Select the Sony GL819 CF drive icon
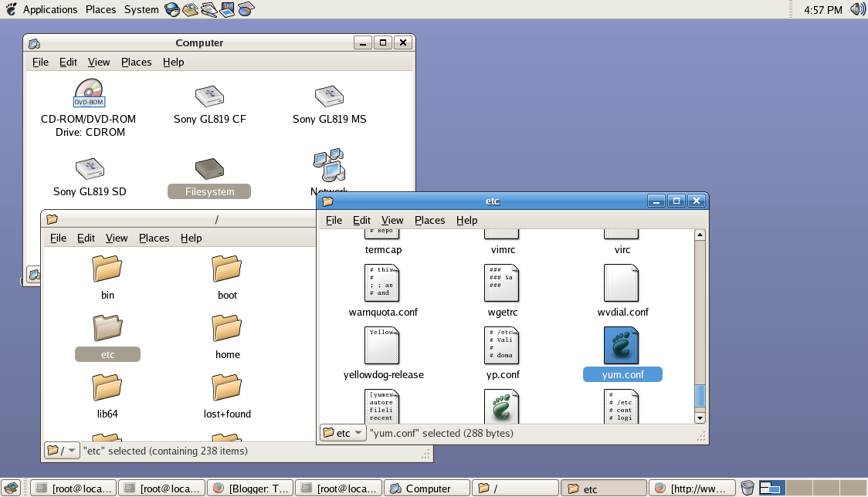The width and height of the screenshot is (868, 497). (209, 96)
